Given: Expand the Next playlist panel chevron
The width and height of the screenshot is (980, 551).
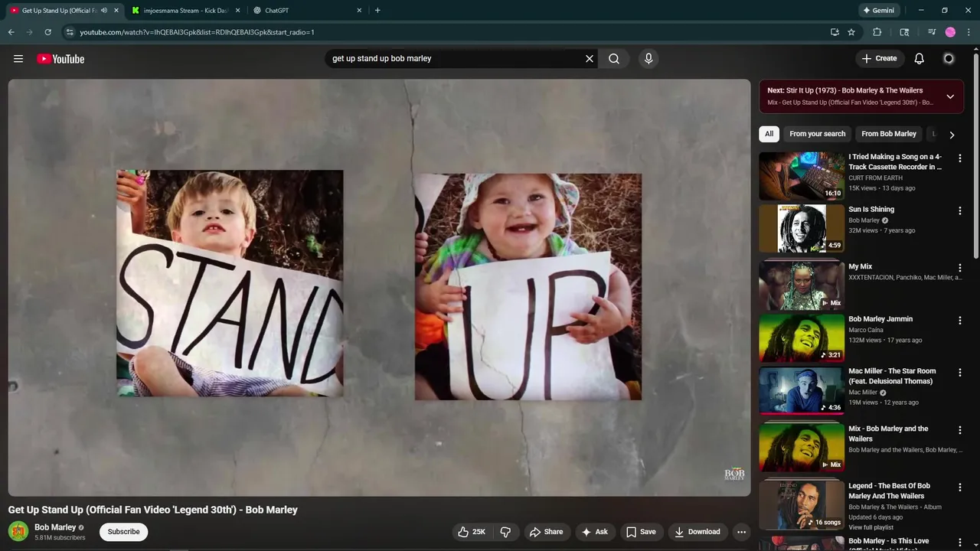Looking at the screenshot, I should tap(950, 96).
